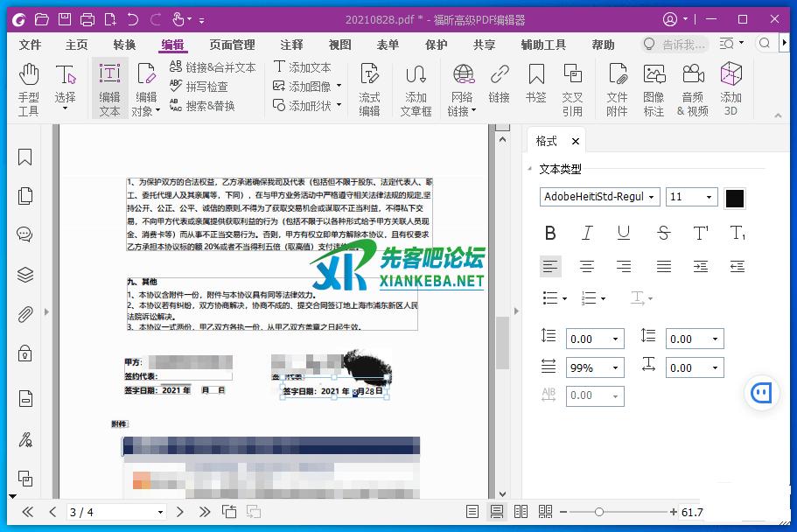This screenshot has height=532, width=797.
Task: Click the Edit Text (编辑文本) tool
Action: coord(109,87)
